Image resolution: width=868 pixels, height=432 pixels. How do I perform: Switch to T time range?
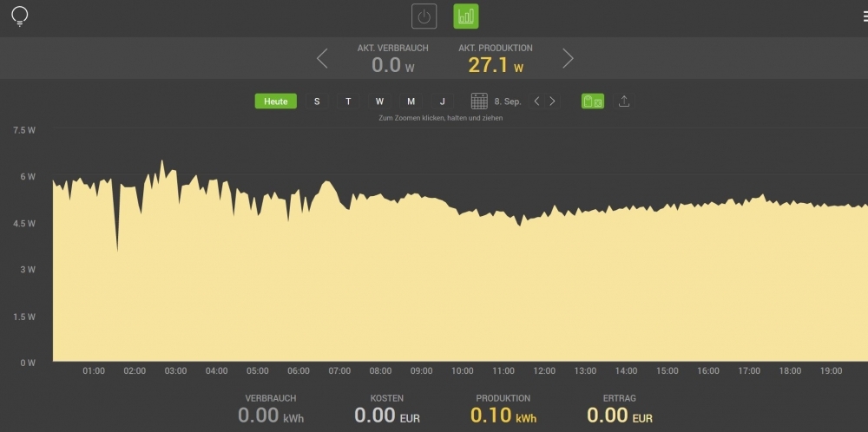click(x=348, y=101)
